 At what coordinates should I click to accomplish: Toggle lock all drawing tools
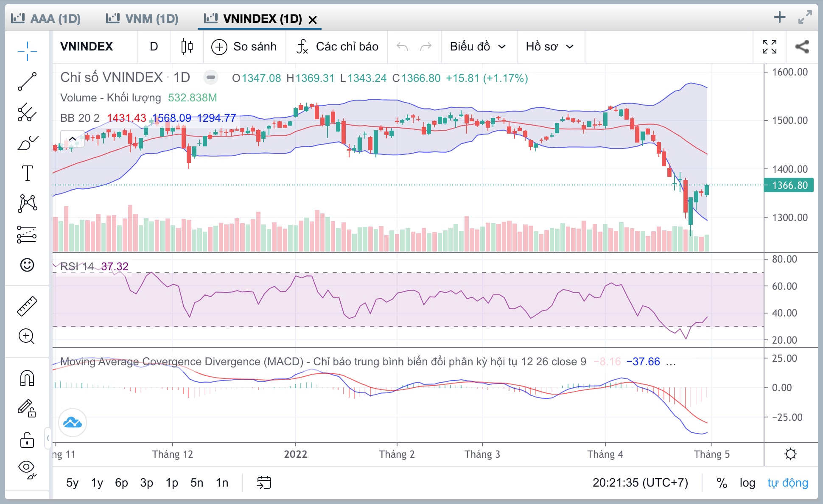27,440
